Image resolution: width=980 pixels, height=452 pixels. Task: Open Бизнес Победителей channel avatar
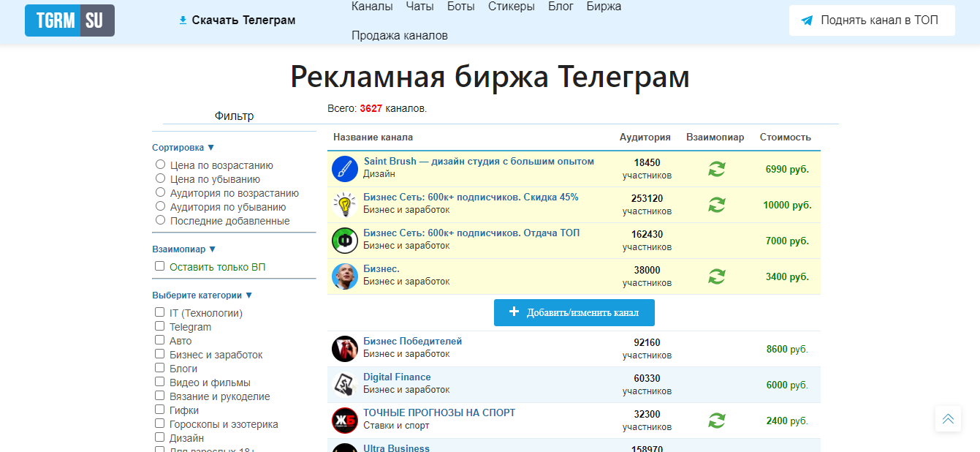pyautogui.click(x=345, y=349)
